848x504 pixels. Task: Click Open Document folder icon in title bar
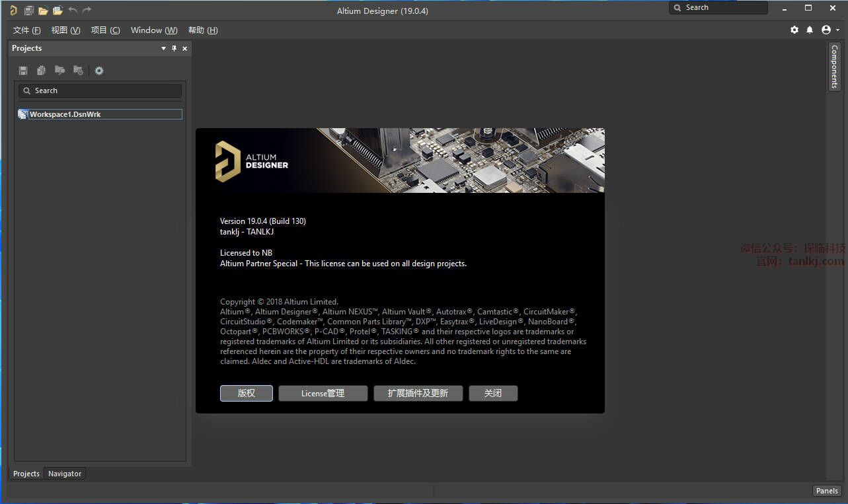pos(43,10)
